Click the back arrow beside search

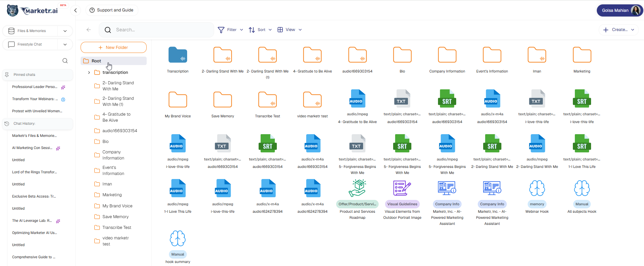tap(89, 30)
